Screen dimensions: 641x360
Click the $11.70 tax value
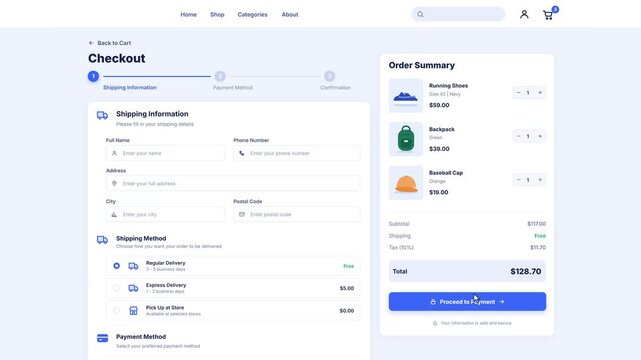pos(538,248)
